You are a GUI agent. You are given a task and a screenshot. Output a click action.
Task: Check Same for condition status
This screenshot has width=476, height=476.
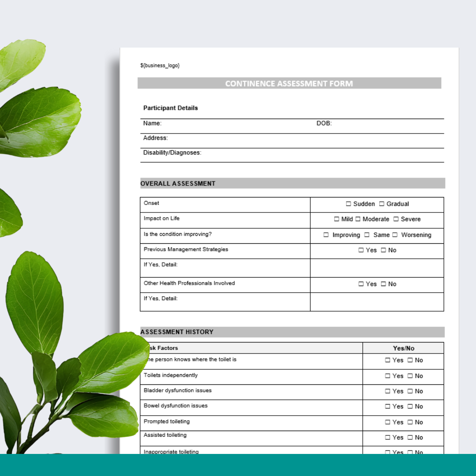[367, 235]
